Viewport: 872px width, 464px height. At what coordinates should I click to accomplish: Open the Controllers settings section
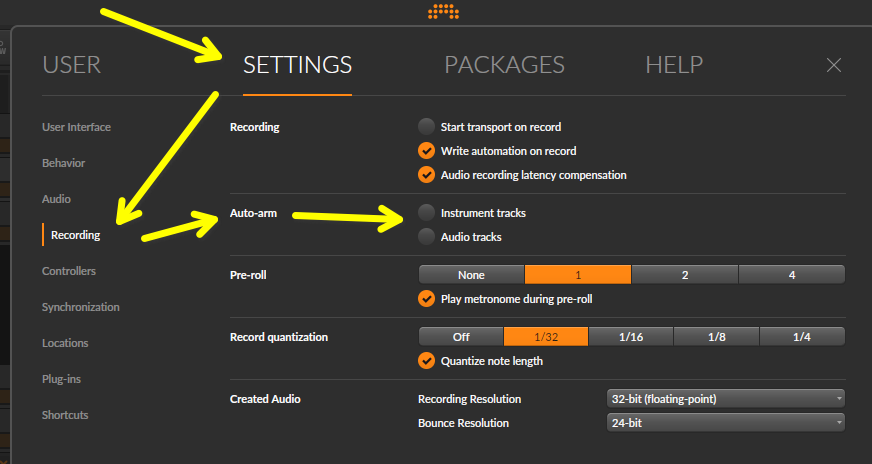point(69,271)
